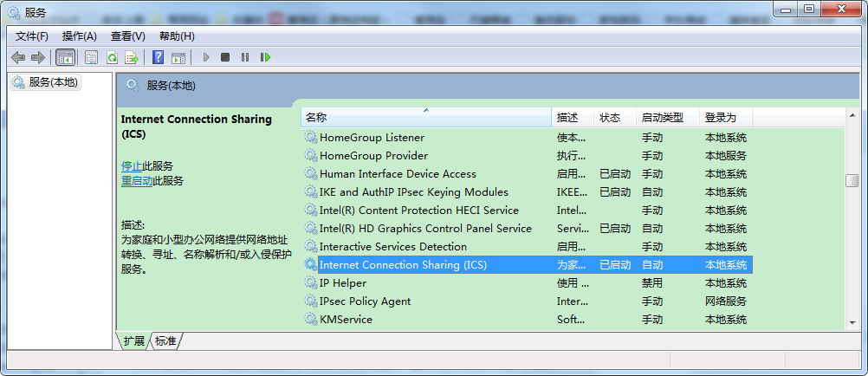The image size is (868, 376).
Task: Select Intel(R) HD Graphics Control Panel Service
Action: click(x=425, y=229)
